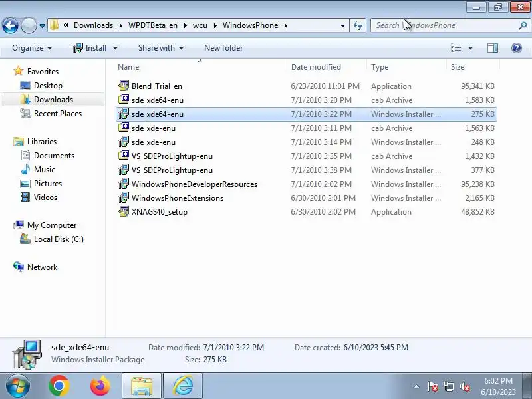Screen dimensions: 532x399
Task: Click Windows Explorer taskbar icon
Action: coord(142,386)
